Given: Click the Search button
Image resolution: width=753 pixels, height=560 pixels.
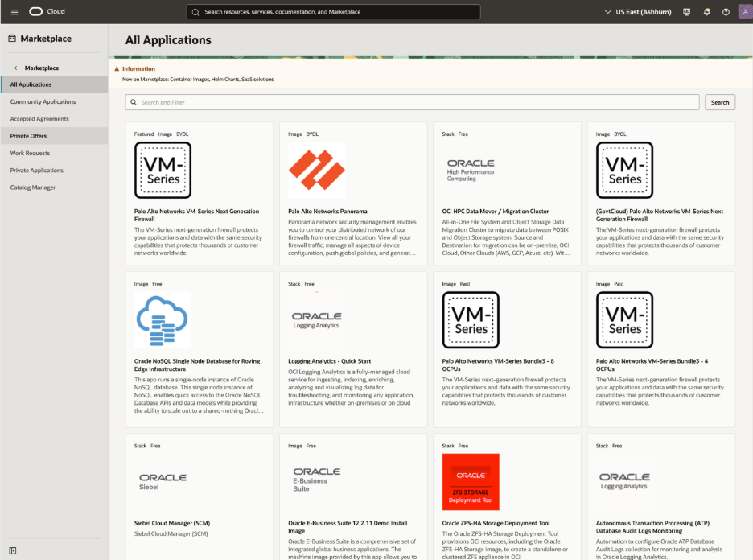Looking at the screenshot, I should pyautogui.click(x=719, y=102).
